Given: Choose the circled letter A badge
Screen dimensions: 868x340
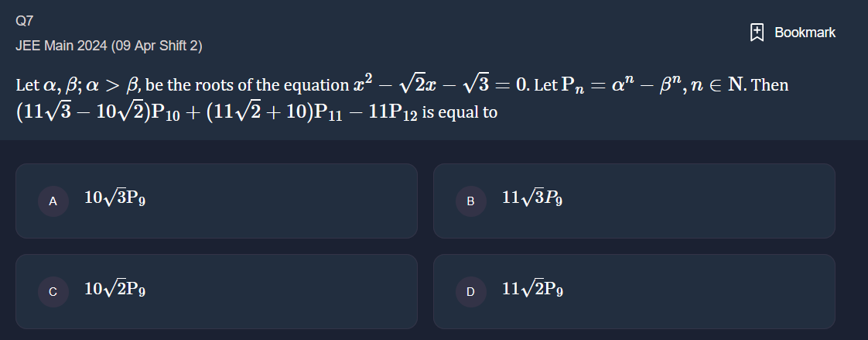Looking at the screenshot, I should coord(53,201).
